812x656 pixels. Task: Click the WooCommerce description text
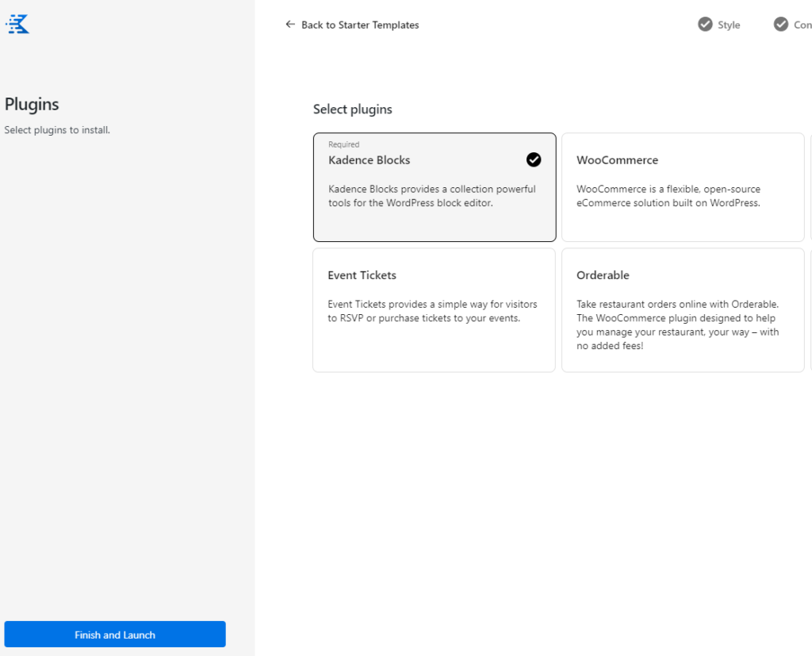[668, 196]
